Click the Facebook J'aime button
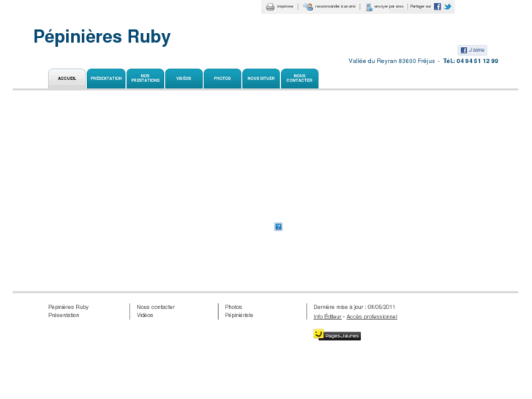Screen dimensions: 532x399 (x=472, y=51)
